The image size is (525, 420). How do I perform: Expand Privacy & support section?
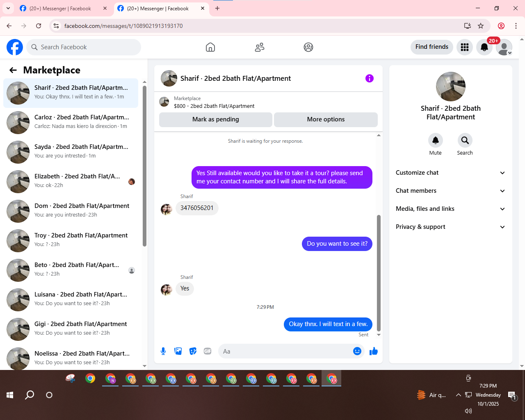(x=451, y=227)
